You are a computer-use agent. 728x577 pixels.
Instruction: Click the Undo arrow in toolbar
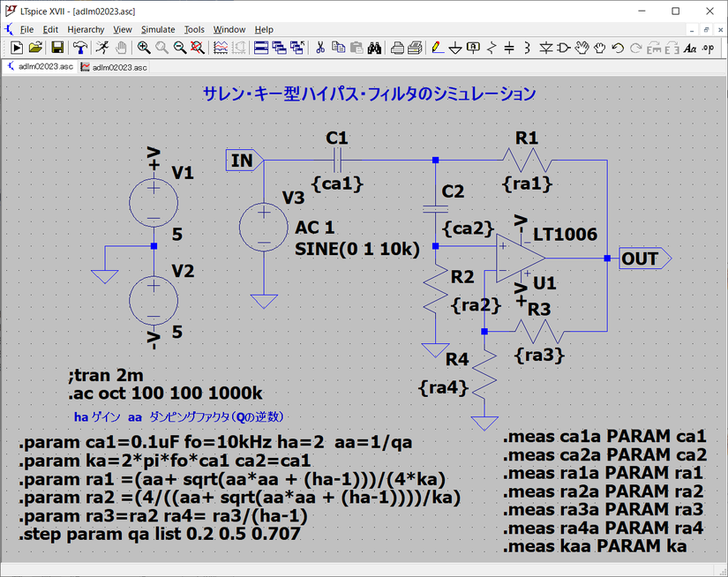[x=618, y=48]
